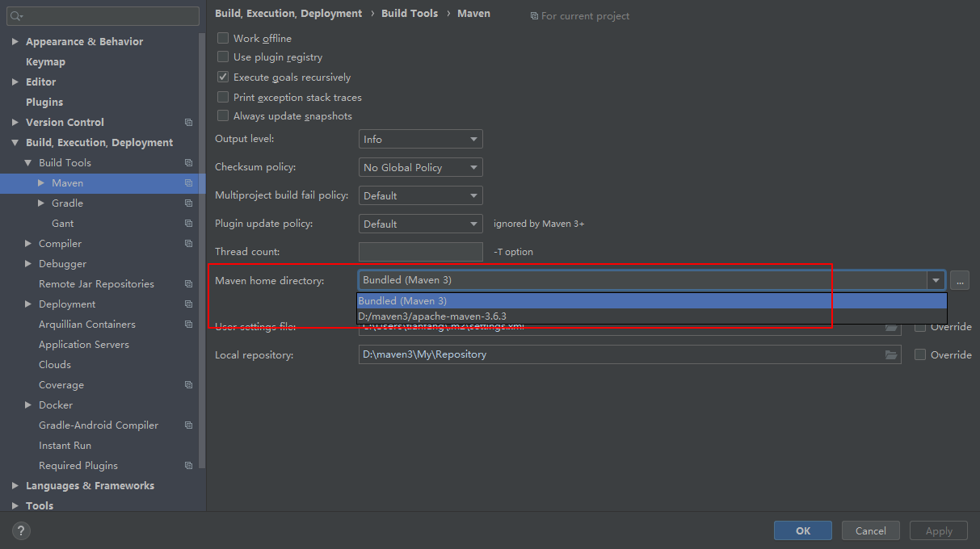
Task: Enable the Work offline checkbox
Action: (x=223, y=38)
